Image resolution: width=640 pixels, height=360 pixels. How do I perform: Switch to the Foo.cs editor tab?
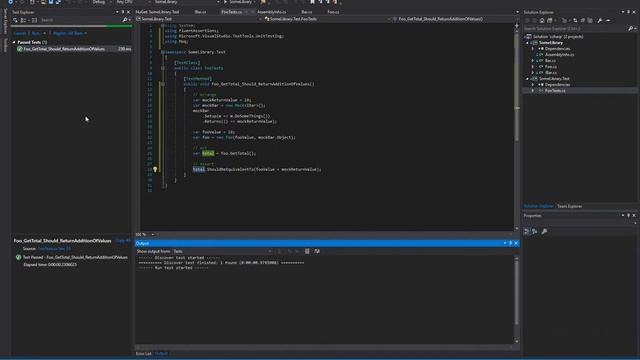(x=333, y=12)
